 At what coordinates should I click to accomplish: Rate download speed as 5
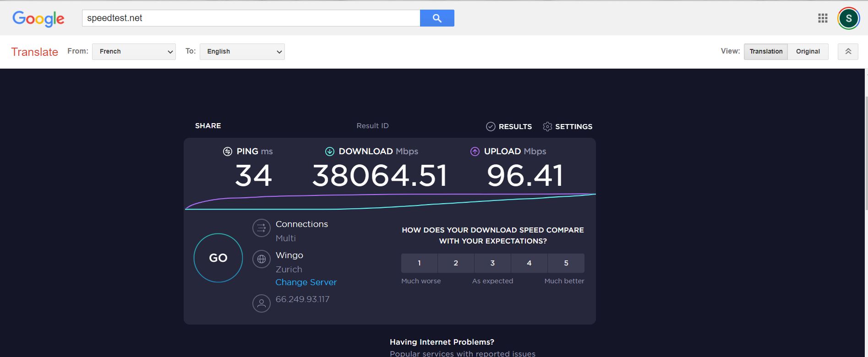coord(566,263)
